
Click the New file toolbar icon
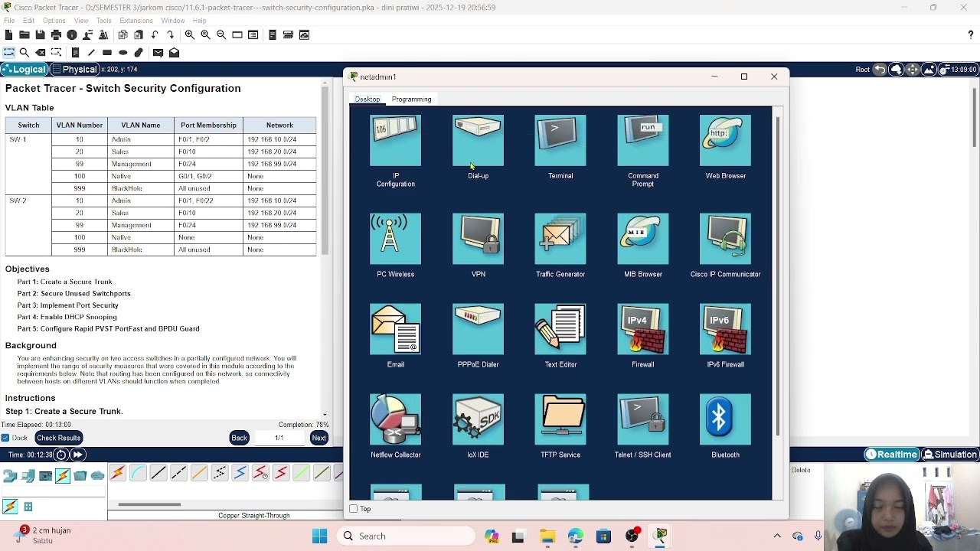(x=8, y=35)
